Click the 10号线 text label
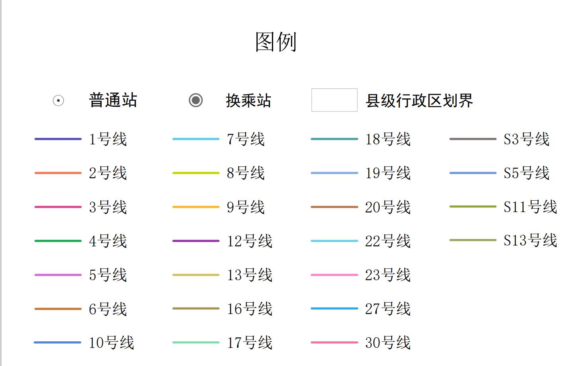The height and width of the screenshot is (366, 588). [x=111, y=343]
